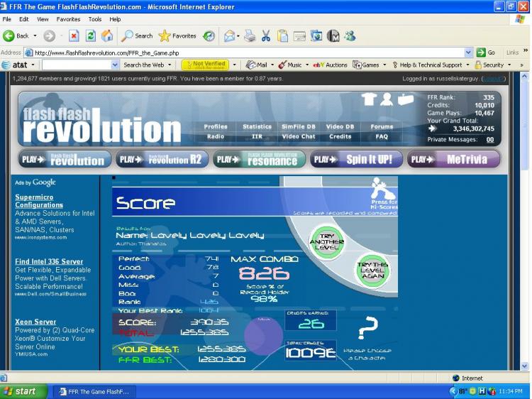Play Revolution R2 button
This screenshot has height=399, width=532.
(162, 159)
